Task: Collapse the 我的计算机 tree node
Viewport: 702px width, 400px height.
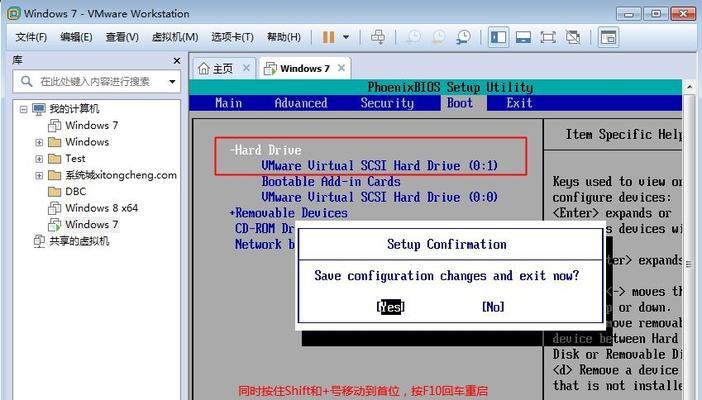Action: [23, 109]
